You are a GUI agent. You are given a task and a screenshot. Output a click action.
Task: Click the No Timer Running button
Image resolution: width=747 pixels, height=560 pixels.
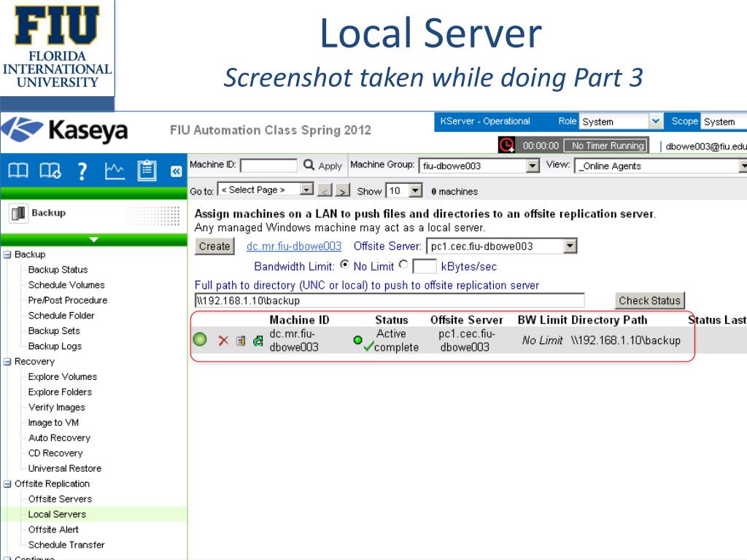608,145
